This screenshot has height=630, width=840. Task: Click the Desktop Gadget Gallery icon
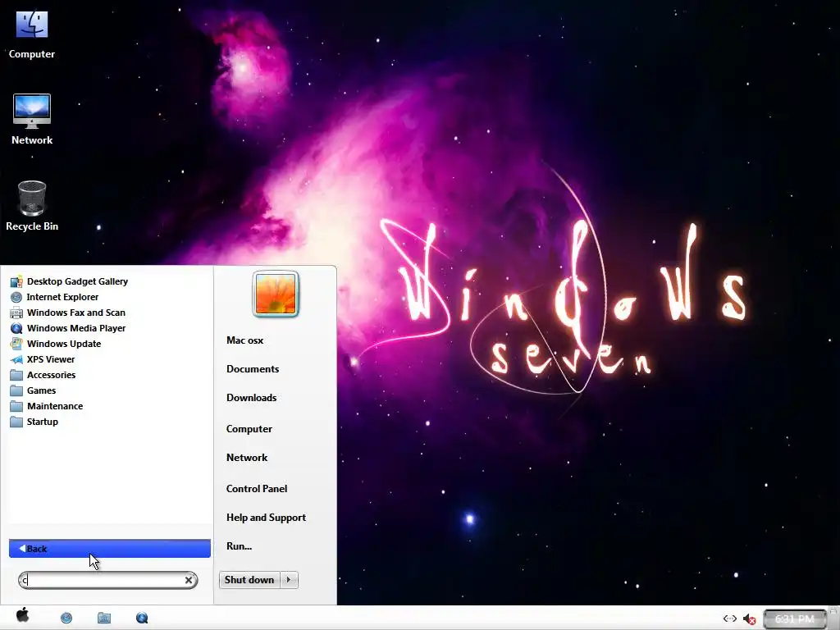coord(16,281)
